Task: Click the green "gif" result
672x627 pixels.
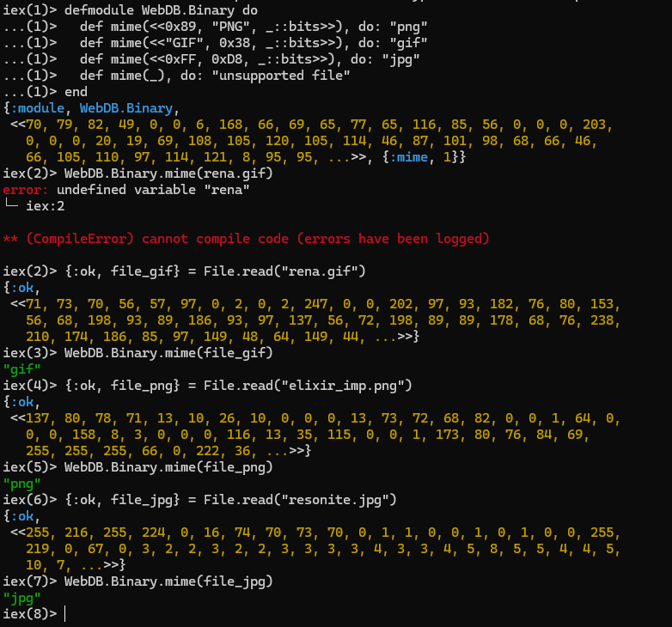Action: (x=21, y=368)
